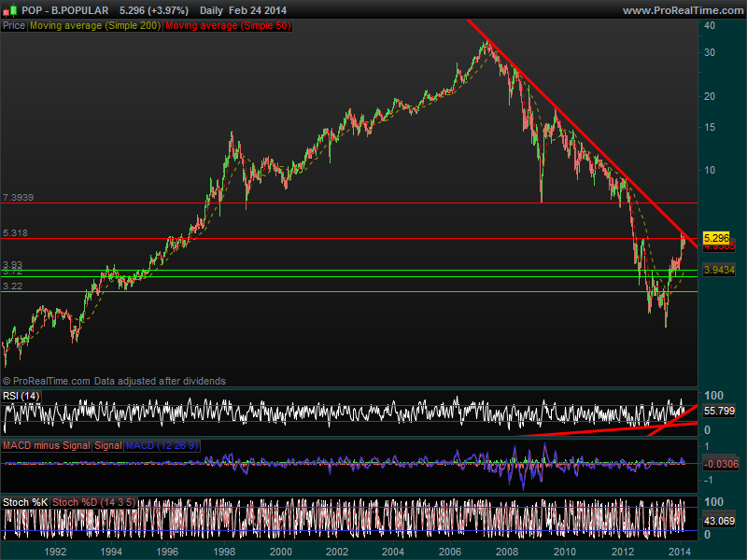
Task: Click the 5.318 resistance level label
Action: pyautogui.click(x=15, y=232)
